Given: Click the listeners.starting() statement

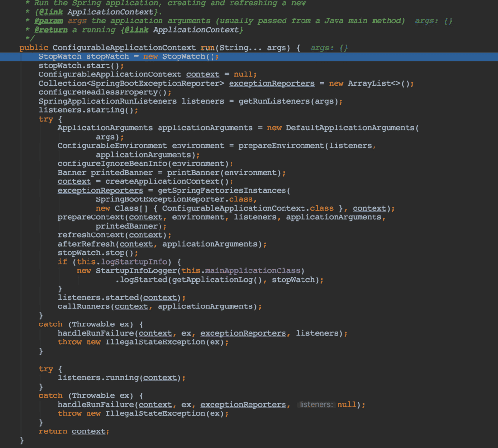Looking at the screenshot, I should pyautogui.click(x=88, y=110).
